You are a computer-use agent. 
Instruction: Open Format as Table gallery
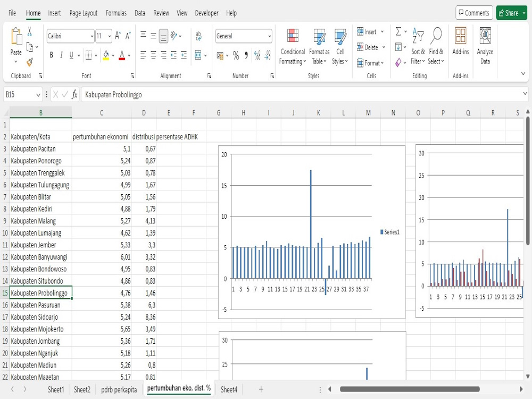pyautogui.click(x=319, y=46)
